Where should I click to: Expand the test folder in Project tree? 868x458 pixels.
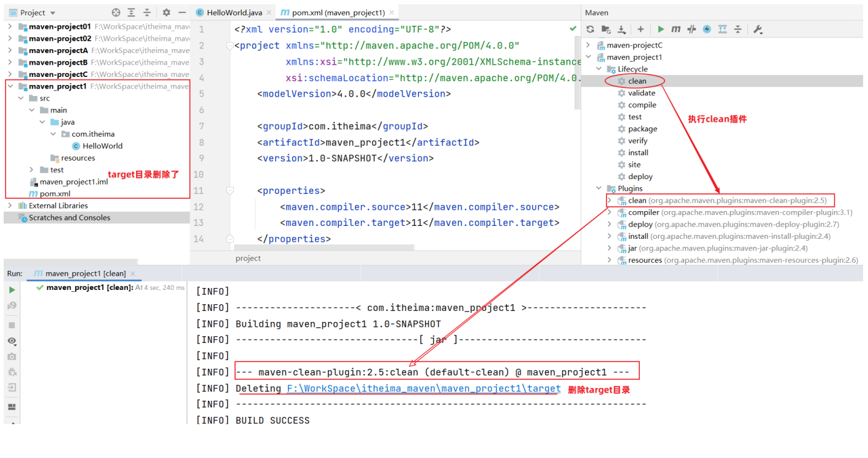[31, 170]
